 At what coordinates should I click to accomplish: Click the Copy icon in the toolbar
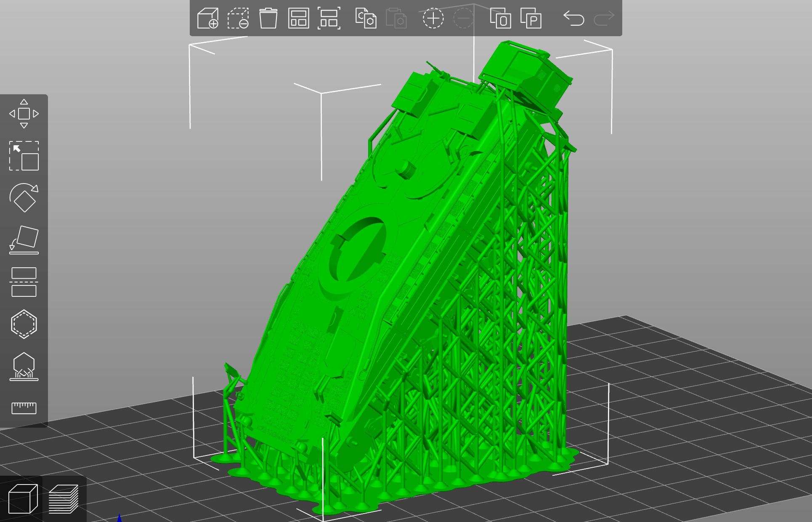(366, 18)
